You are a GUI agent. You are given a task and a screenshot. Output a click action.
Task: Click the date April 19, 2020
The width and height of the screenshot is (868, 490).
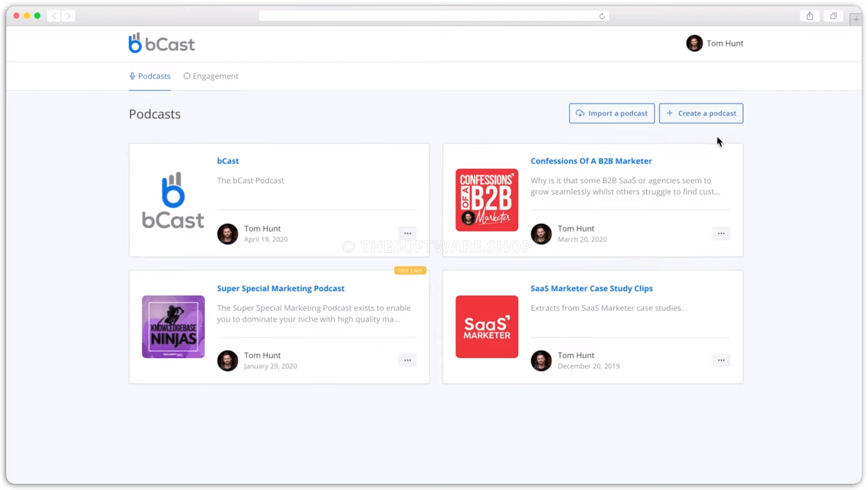coord(266,239)
